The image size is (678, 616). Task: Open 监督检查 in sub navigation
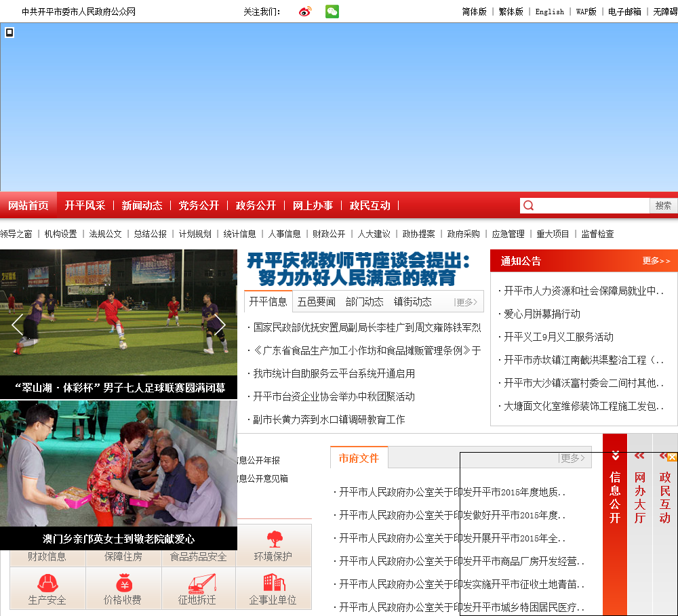point(597,234)
